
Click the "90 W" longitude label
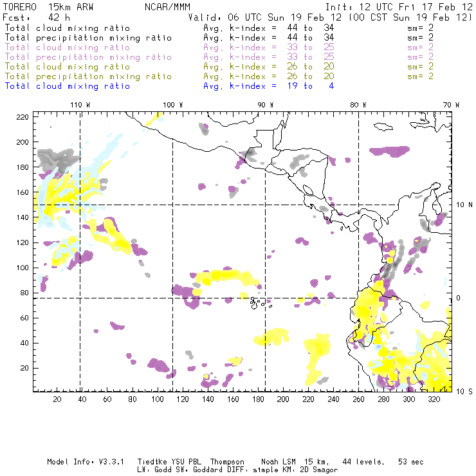point(266,105)
